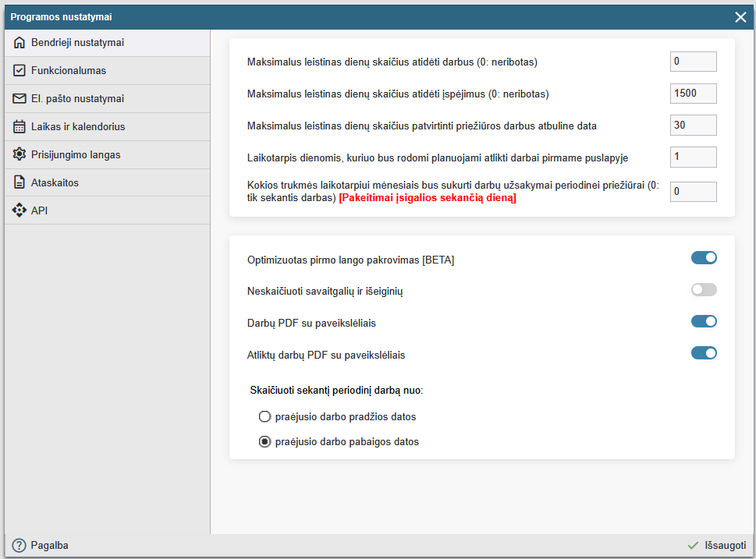This screenshot has height=559, width=756.
Task: Click the Skaičiuoti sekantį periodinį darbą nuo label
Action: 336,391
